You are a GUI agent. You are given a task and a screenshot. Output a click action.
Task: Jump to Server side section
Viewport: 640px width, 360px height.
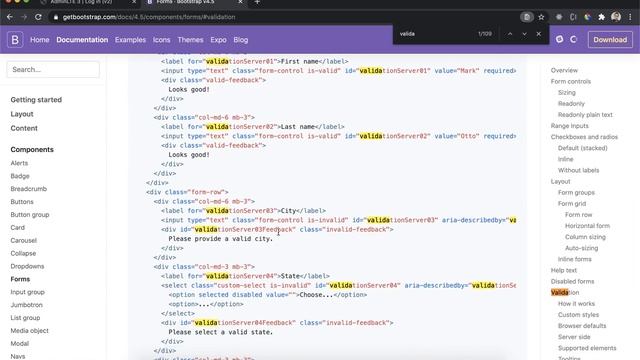(x=574, y=337)
